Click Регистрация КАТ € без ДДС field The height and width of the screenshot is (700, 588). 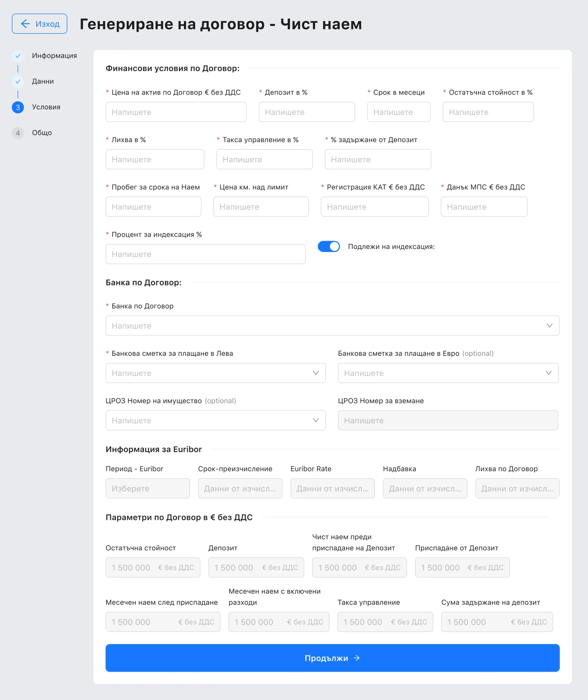pos(374,206)
